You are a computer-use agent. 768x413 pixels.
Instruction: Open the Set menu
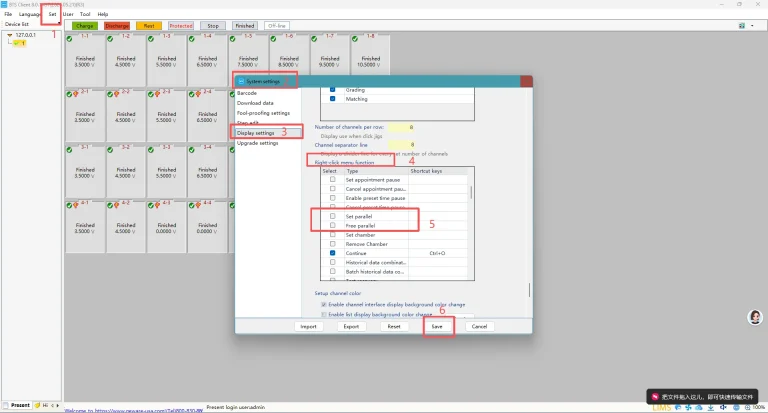pyautogui.click(x=52, y=14)
